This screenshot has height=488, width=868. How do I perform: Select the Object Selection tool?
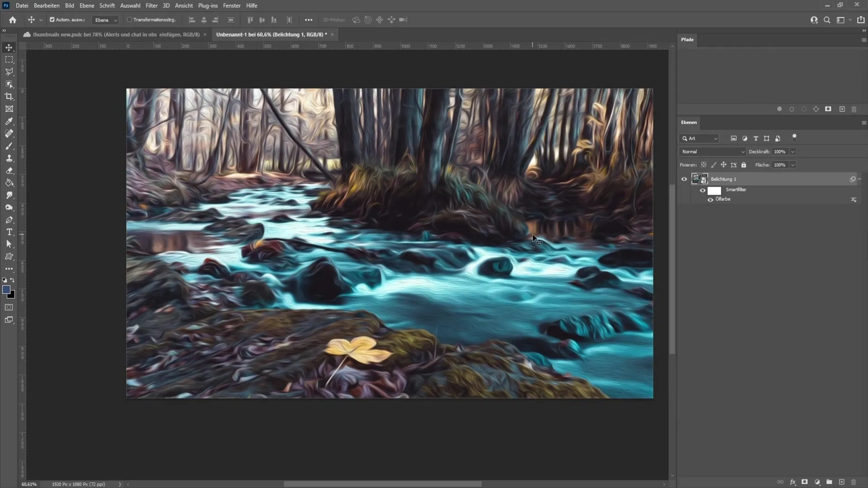click(x=9, y=84)
